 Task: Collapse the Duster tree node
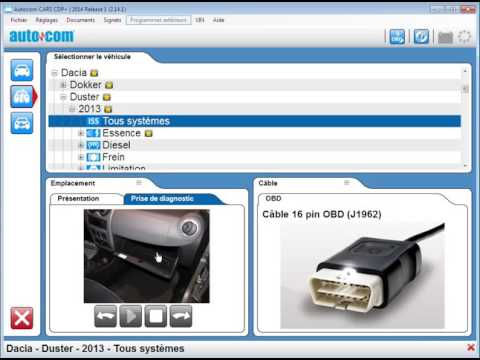point(63,97)
